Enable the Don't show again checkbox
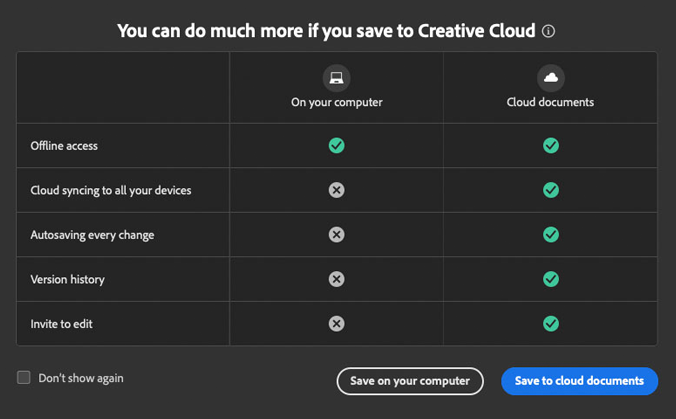The height and width of the screenshot is (419, 676). pyautogui.click(x=24, y=377)
